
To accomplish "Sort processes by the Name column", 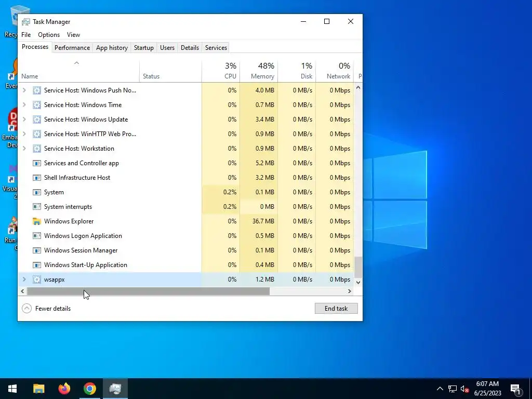I will pyautogui.click(x=79, y=71).
